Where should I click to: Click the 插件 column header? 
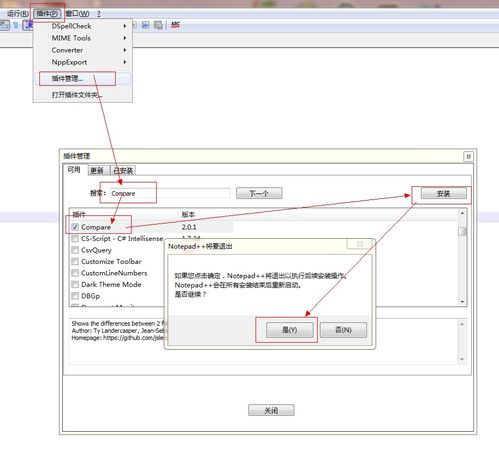[124, 214]
